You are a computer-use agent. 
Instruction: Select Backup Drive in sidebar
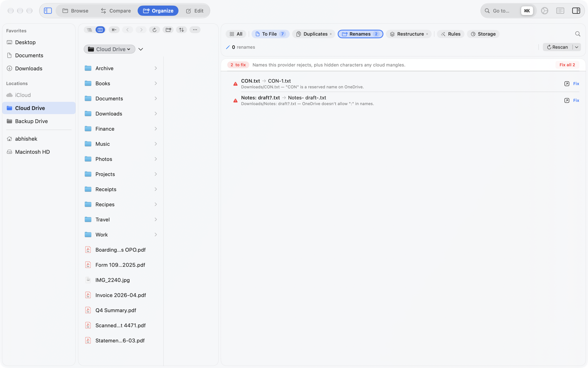(x=39, y=121)
